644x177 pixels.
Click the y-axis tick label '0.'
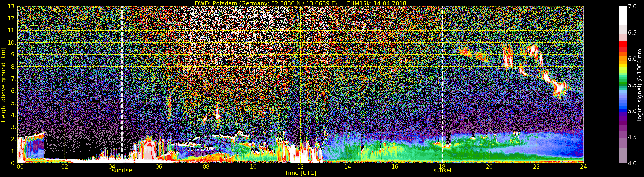click(13, 163)
